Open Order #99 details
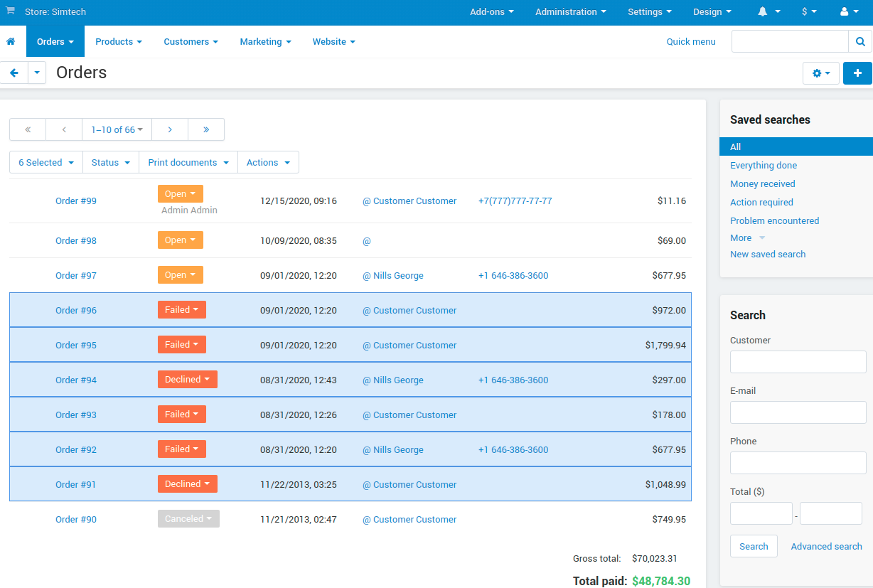The width and height of the screenshot is (873, 588). [76, 201]
